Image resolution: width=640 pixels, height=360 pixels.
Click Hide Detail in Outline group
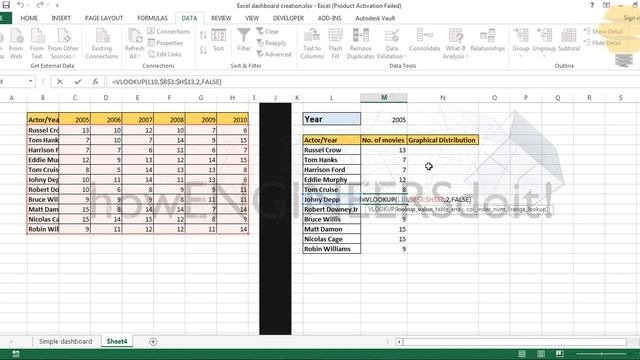(602, 43)
